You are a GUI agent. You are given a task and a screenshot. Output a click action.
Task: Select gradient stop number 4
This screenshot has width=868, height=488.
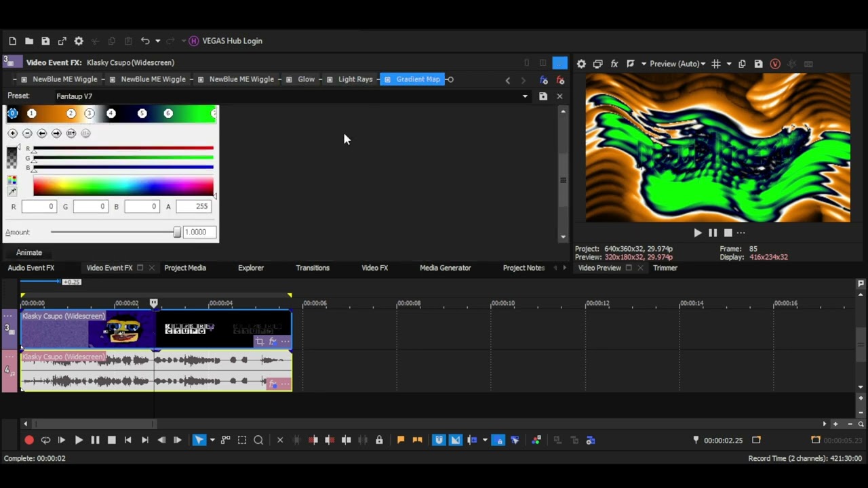tap(111, 113)
